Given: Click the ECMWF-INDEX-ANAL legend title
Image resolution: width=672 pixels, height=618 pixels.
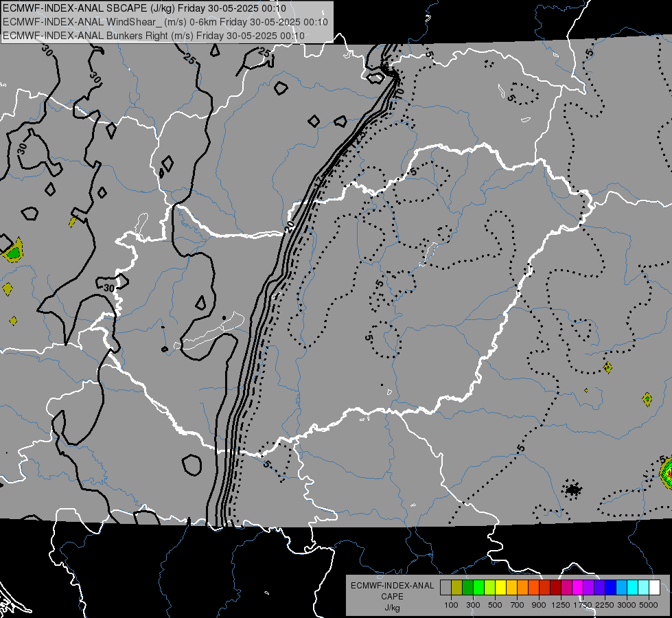Looking at the screenshot, I should coord(392,586).
